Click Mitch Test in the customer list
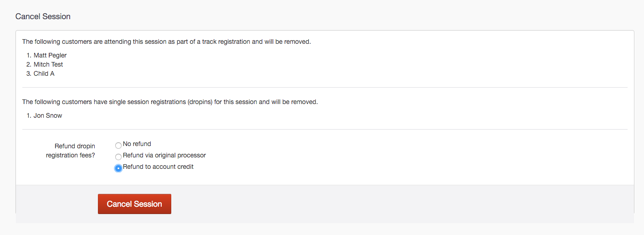 [48, 64]
